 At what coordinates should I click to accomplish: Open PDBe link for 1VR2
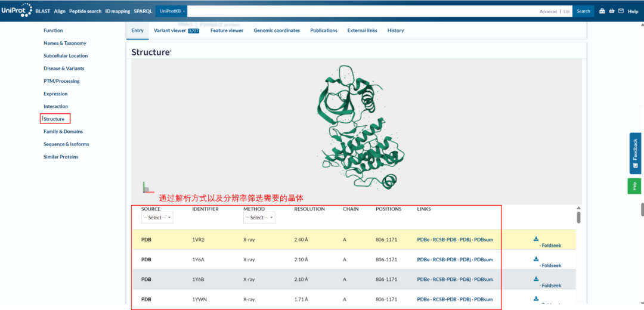[x=423, y=240]
